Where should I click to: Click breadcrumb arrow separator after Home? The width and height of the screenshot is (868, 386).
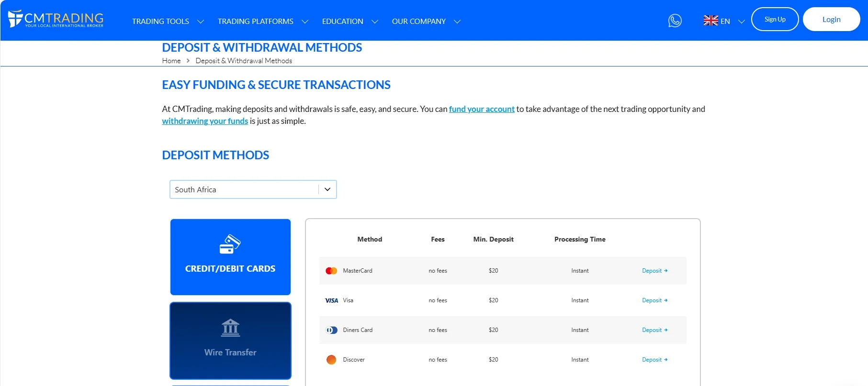point(188,61)
